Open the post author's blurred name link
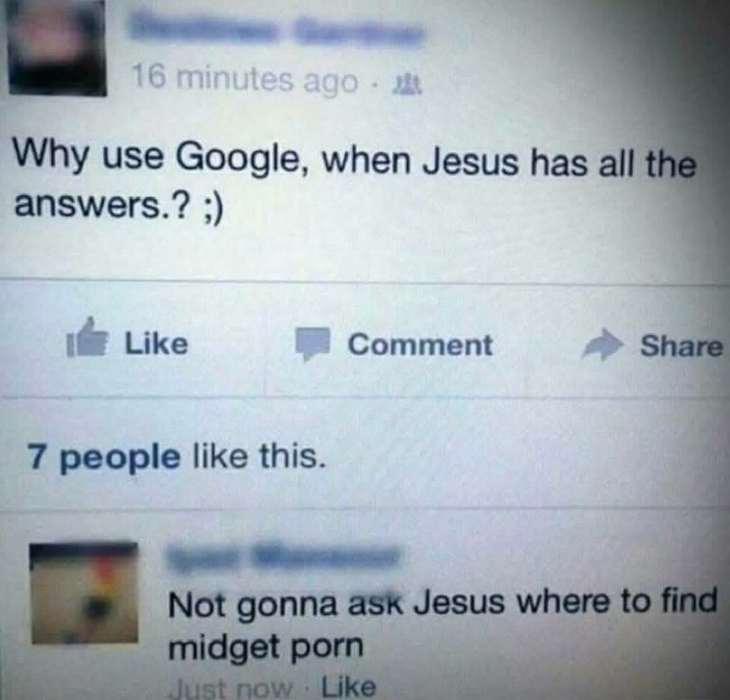This screenshot has height=700, width=730. (x=277, y=32)
